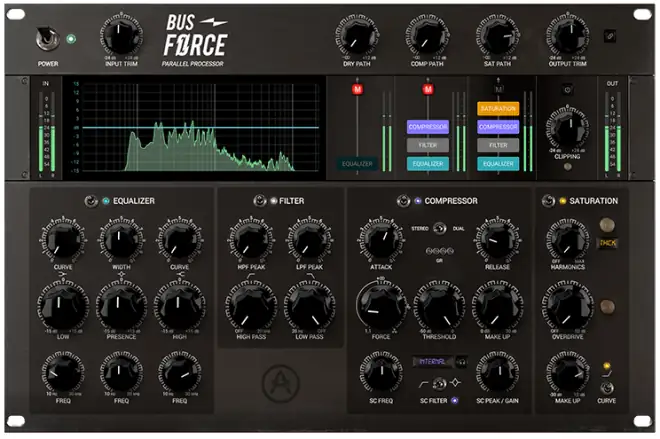Click the OUTPUT TRIM knob
The height and width of the screenshot is (439, 660).
tap(567, 35)
